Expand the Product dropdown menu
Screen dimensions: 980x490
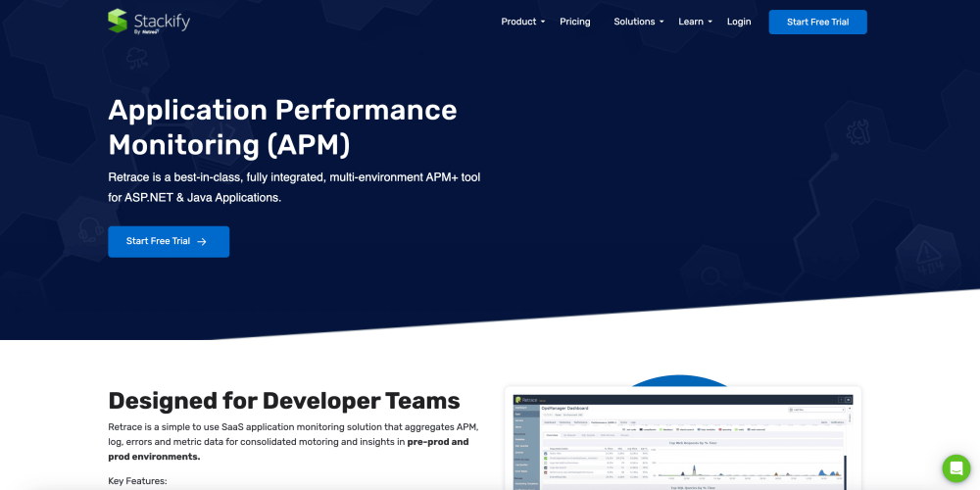522,22
